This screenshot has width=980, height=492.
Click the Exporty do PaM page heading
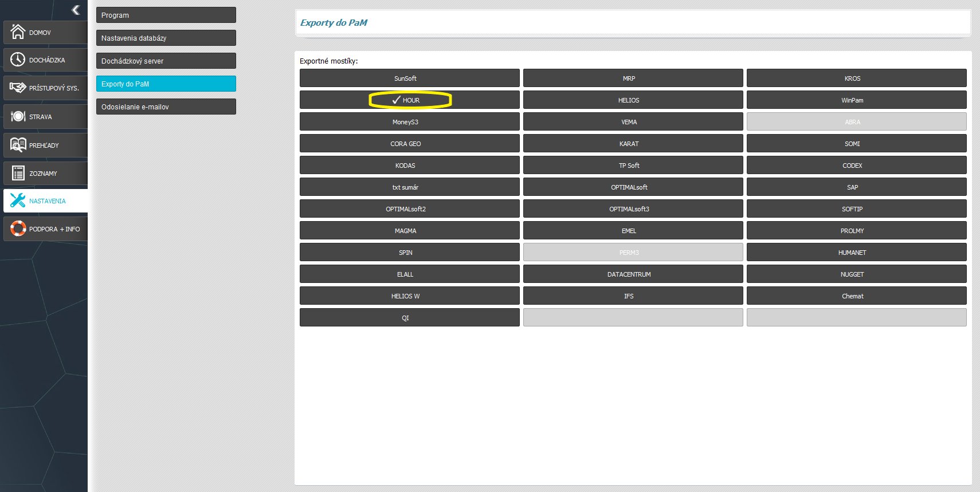click(334, 23)
